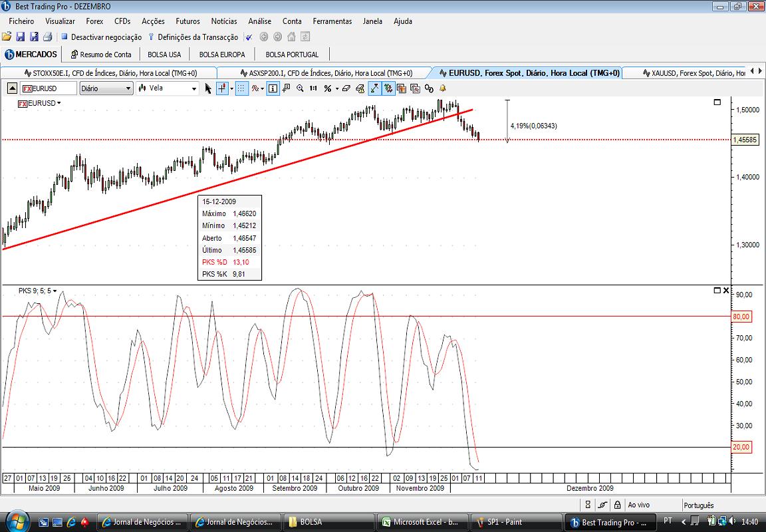This screenshot has width=766, height=532.
Task: Open the Vela chart type dropdown
Action: tap(167, 88)
